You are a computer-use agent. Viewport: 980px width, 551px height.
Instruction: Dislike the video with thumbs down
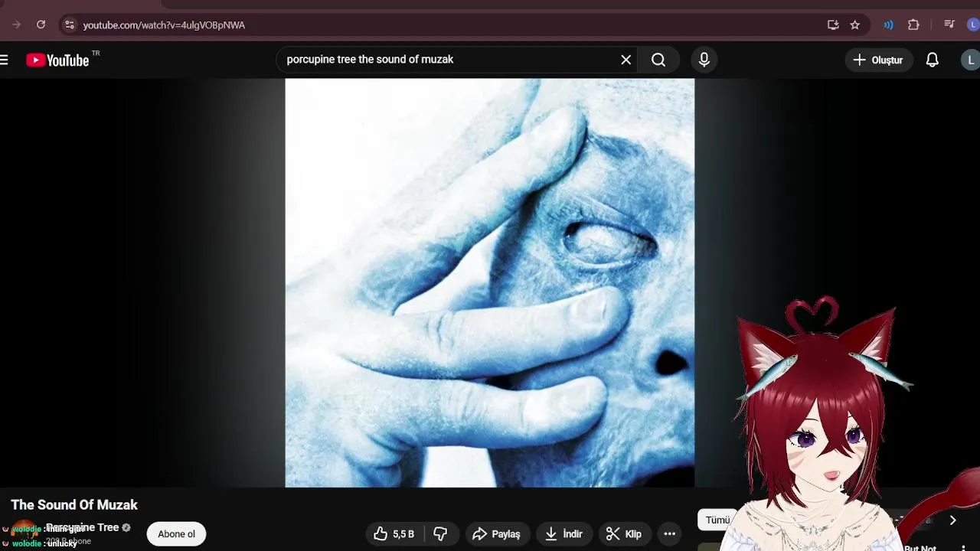click(x=440, y=534)
